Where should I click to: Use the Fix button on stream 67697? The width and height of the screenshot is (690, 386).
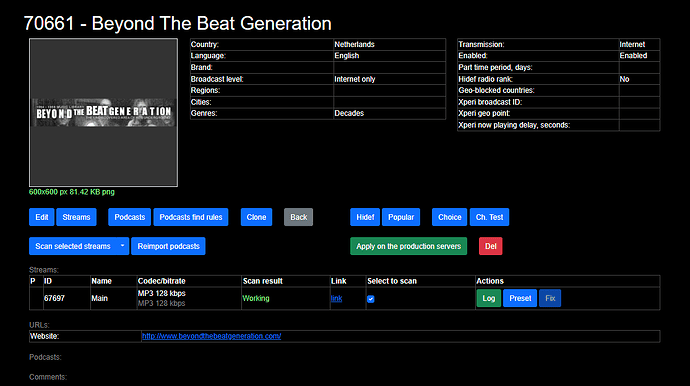(x=550, y=298)
